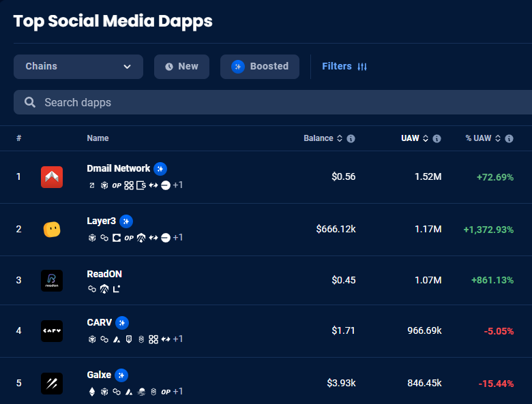Viewport: 532px width, 404px height.
Task: Expand +1 more chains for Galxe
Action: pos(178,392)
